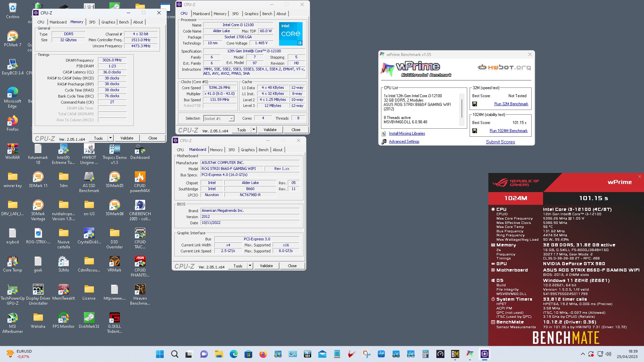
Task: Click Validate in the CPU tab CPU-Z window
Action: coord(270,130)
